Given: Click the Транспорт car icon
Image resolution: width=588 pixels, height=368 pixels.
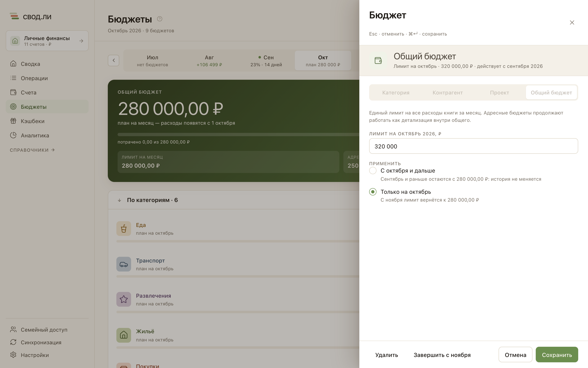Looking at the screenshot, I should (x=124, y=264).
